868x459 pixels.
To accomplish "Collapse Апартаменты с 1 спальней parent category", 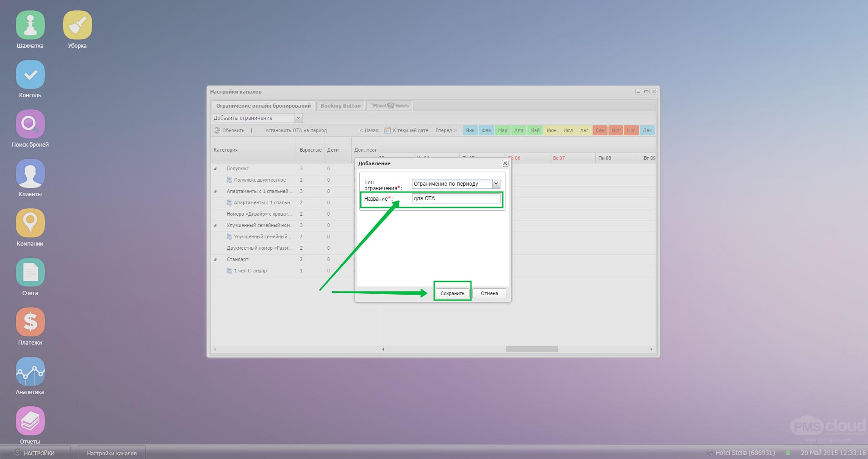I will pyautogui.click(x=216, y=191).
